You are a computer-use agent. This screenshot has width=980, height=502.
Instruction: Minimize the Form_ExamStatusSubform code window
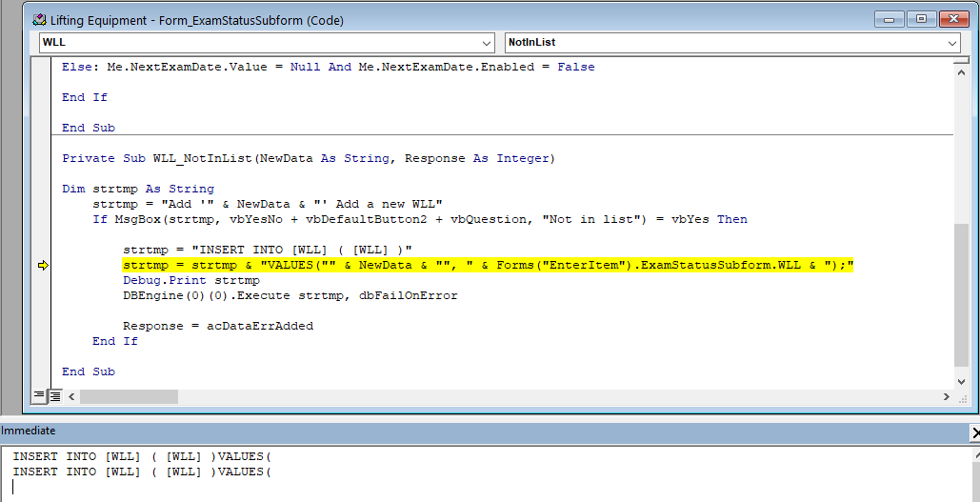pyautogui.click(x=889, y=19)
